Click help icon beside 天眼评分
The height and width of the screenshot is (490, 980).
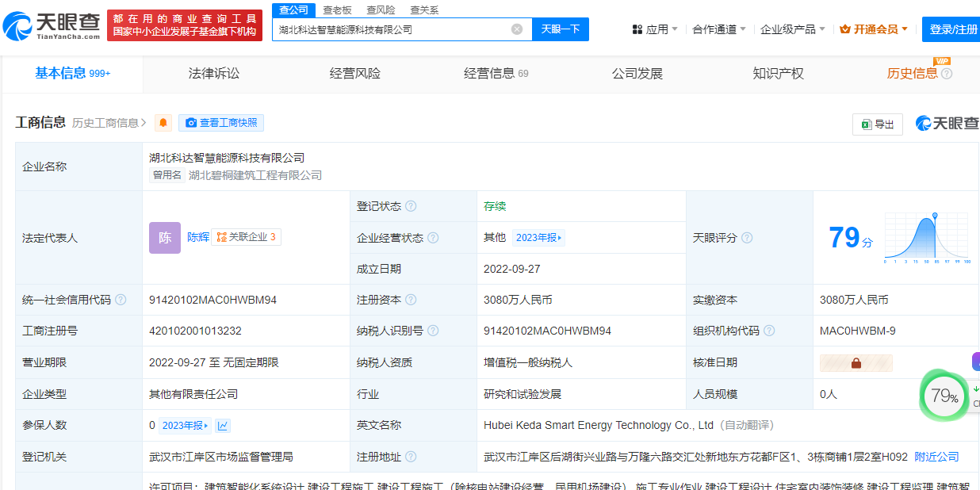coord(747,238)
